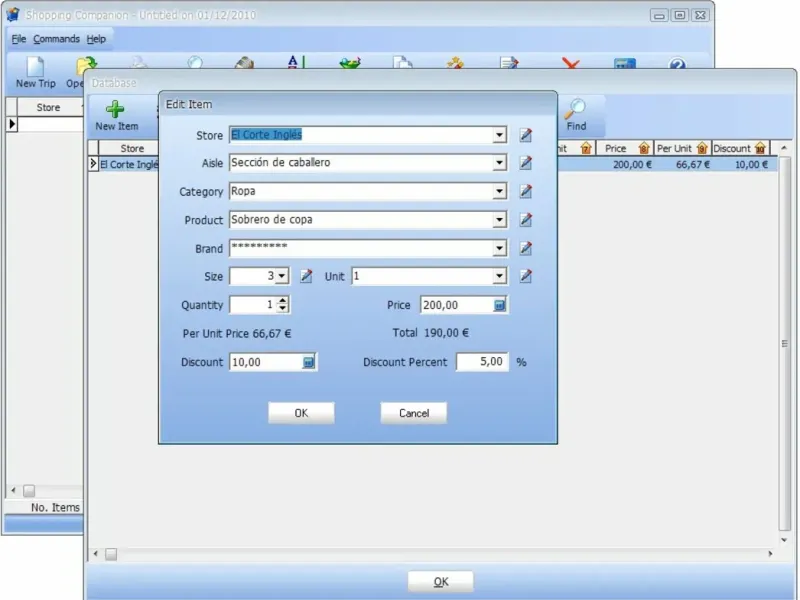This screenshot has width=800, height=600.
Task: Expand the Unit dropdown
Action: pyautogui.click(x=499, y=277)
